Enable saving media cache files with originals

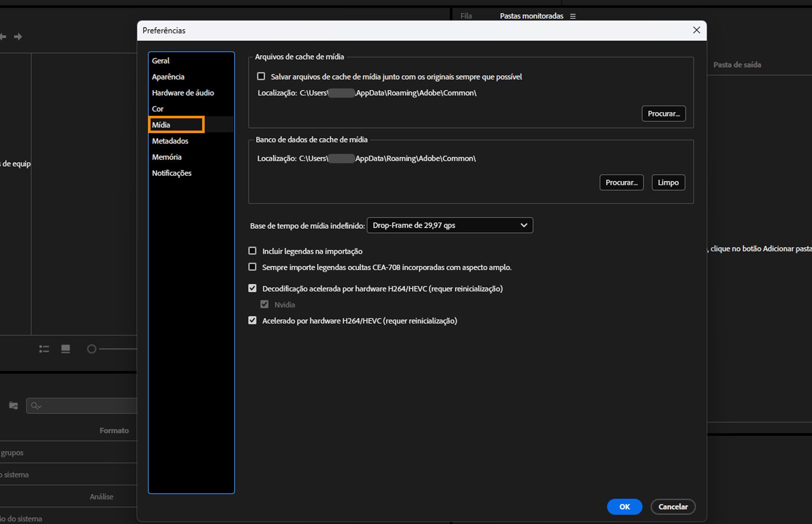pyautogui.click(x=261, y=76)
